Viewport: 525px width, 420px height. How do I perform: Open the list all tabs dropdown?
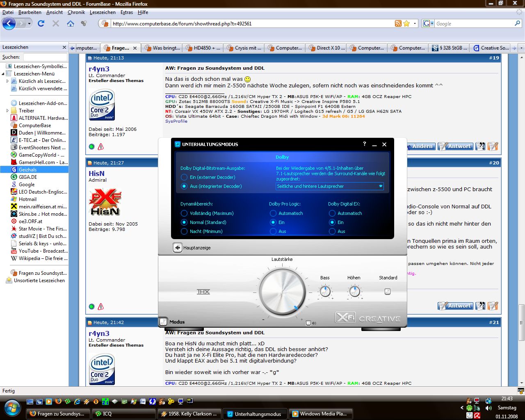[x=521, y=48]
